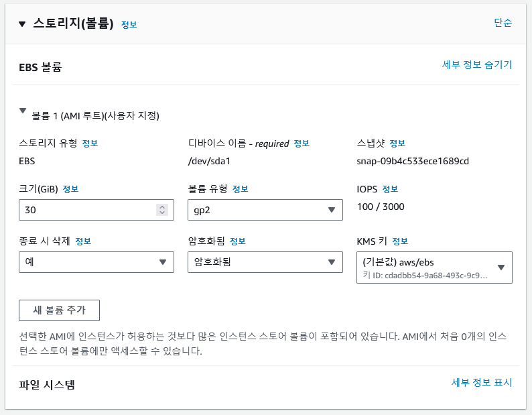This screenshot has height=415, width=532.
Task: Select snapshot ID snap-09b4c533ece1689cd text
Action: (x=413, y=161)
